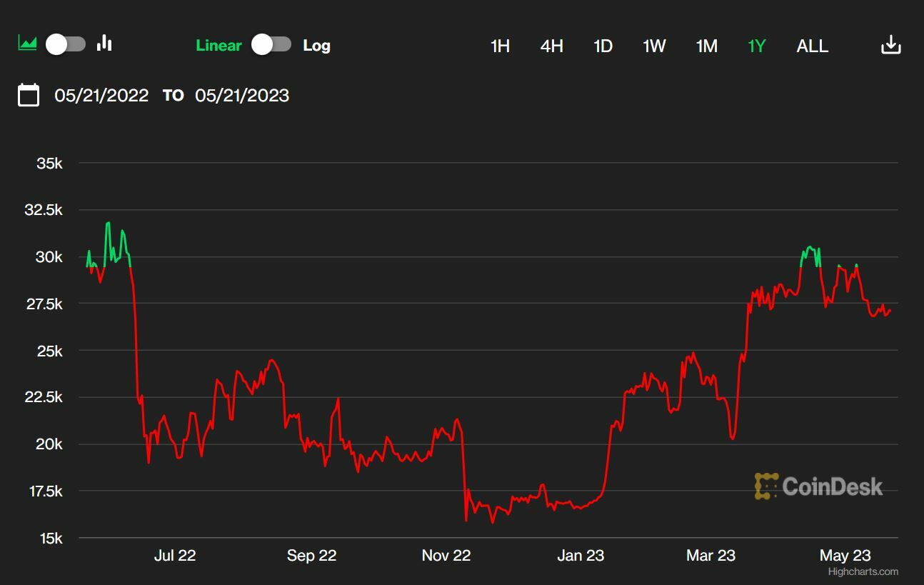Switch to the 1M timeframe
This screenshot has height=585, width=924.
point(707,46)
